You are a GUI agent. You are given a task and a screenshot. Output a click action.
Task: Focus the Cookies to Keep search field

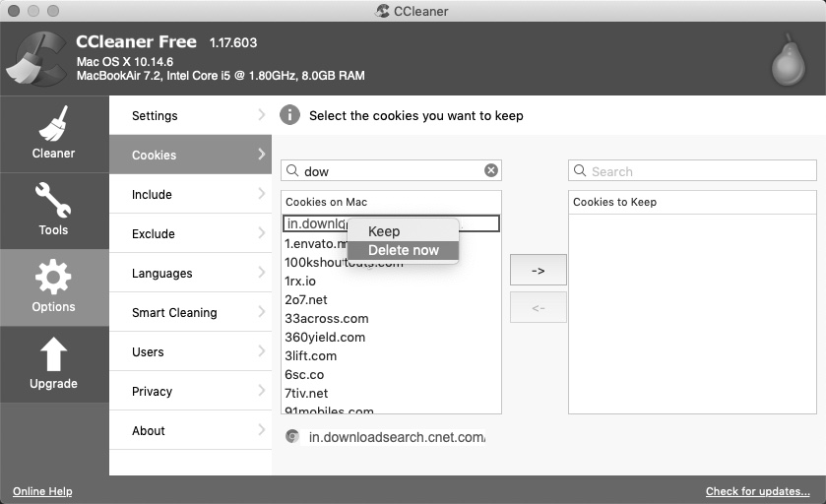point(692,170)
